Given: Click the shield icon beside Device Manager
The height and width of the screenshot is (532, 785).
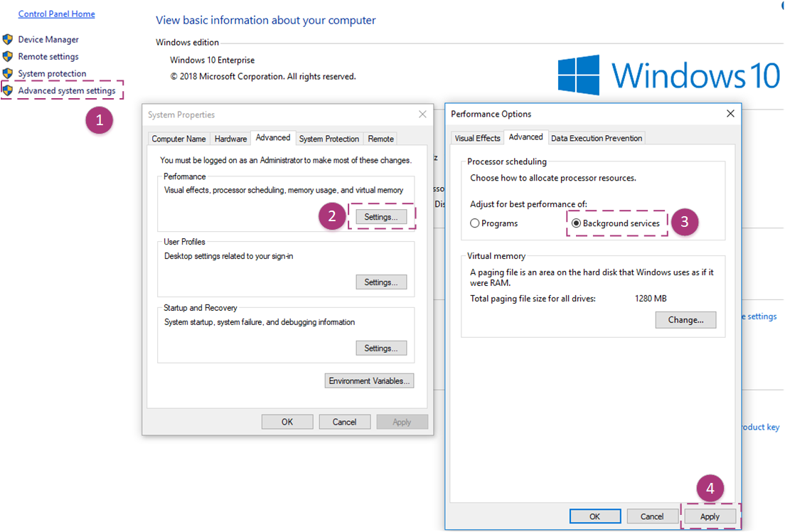Looking at the screenshot, I should [8, 40].
